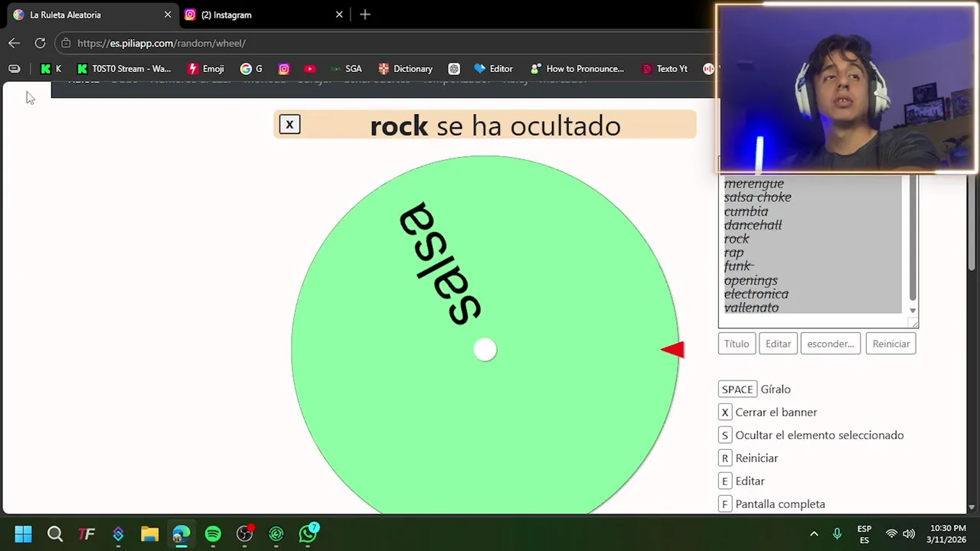This screenshot has height=551, width=980.
Task: Click the textarea resize handle corner
Action: 913,324
